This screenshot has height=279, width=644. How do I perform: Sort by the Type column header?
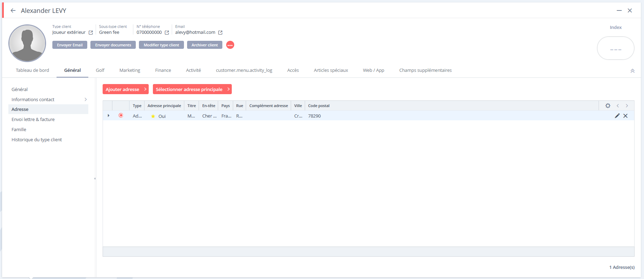pyautogui.click(x=137, y=106)
